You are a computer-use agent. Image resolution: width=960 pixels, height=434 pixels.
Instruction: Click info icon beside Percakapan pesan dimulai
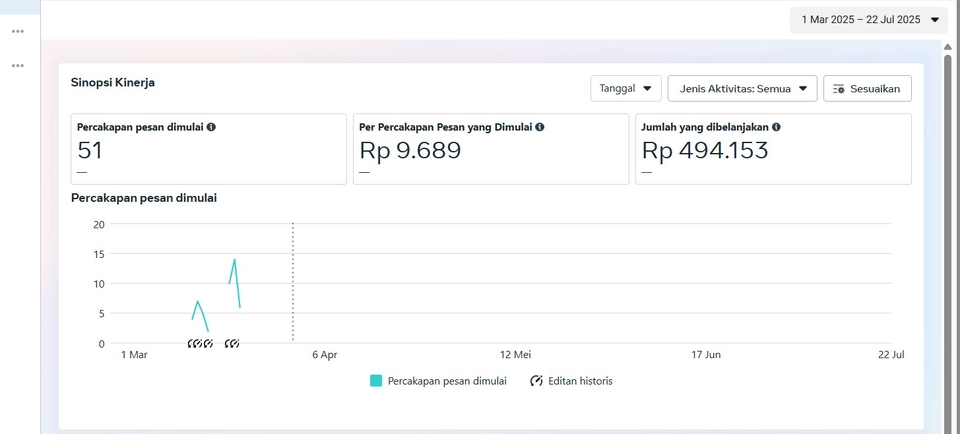[211, 127]
